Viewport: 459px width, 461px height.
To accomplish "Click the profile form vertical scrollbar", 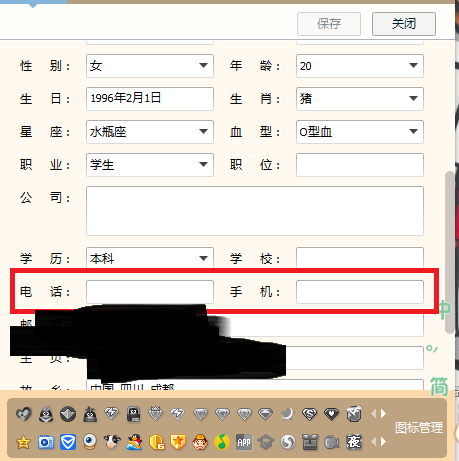I will (x=450, y=252).
